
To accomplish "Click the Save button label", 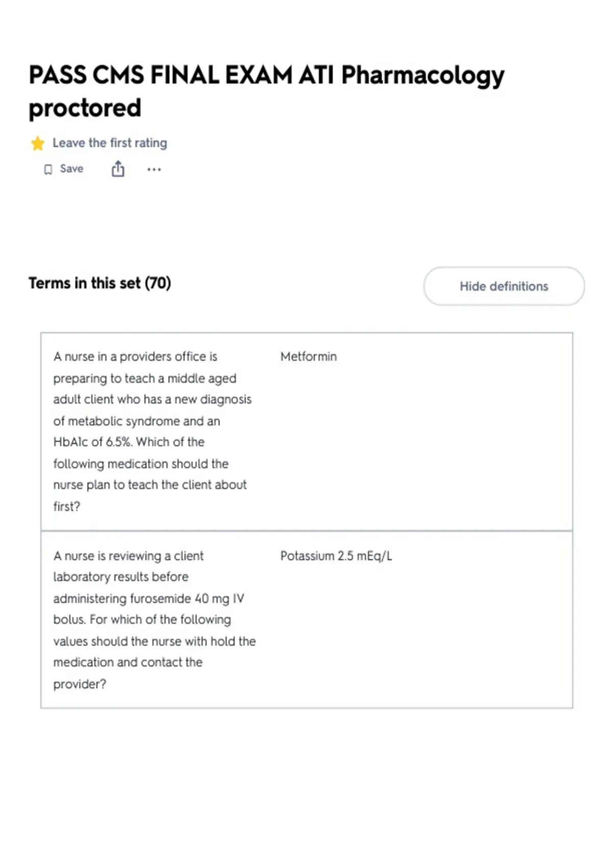I will [x=72, y=169].
